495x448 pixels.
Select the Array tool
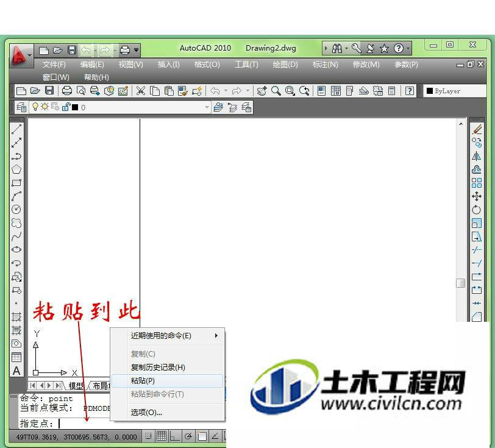(477, 183)
